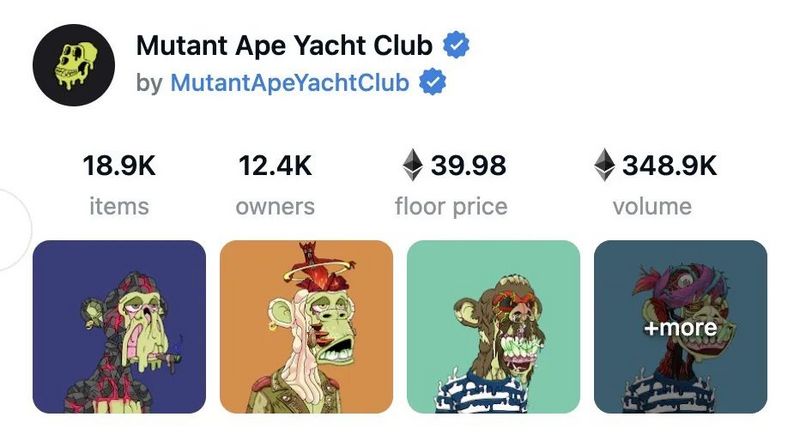The width and height of the screenshot is (800, 441).
Task: Open the MutantApeYachtClub creator link
Action: [x=290, y=82]
